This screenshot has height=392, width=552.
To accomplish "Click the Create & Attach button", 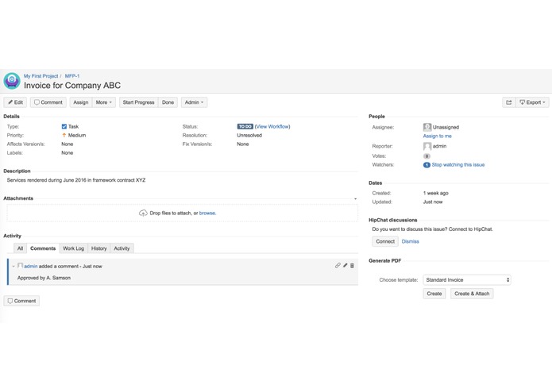I will [x=472, y=294].
